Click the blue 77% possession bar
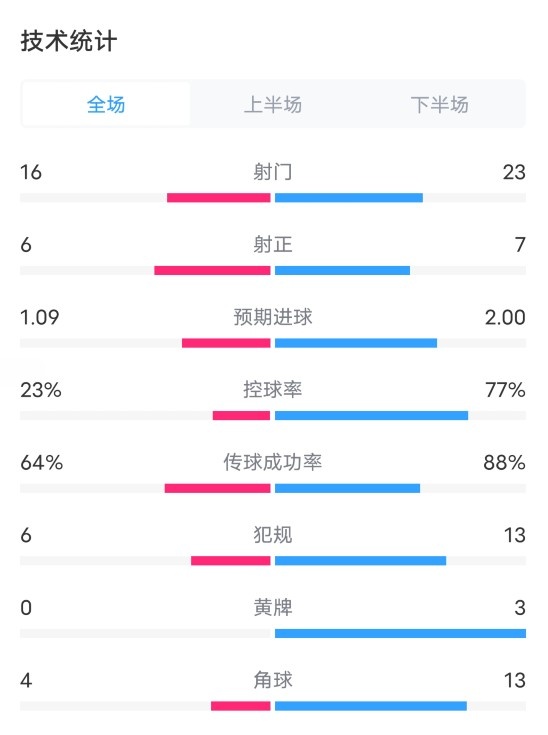The width and height of the screenshot is (548, 735). click(371, 416)
